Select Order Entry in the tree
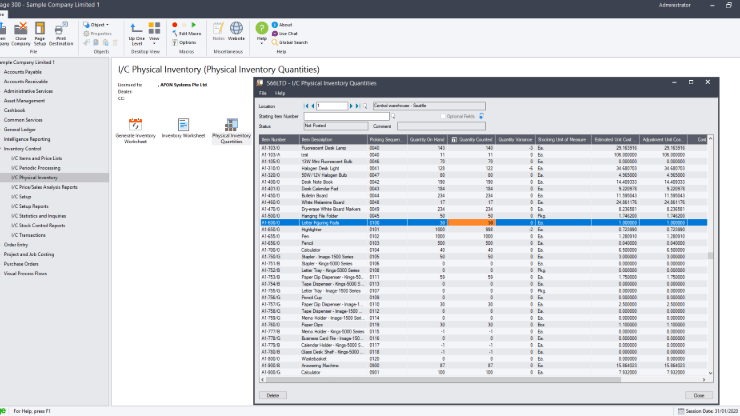740x416 pixels. point(16,245)
